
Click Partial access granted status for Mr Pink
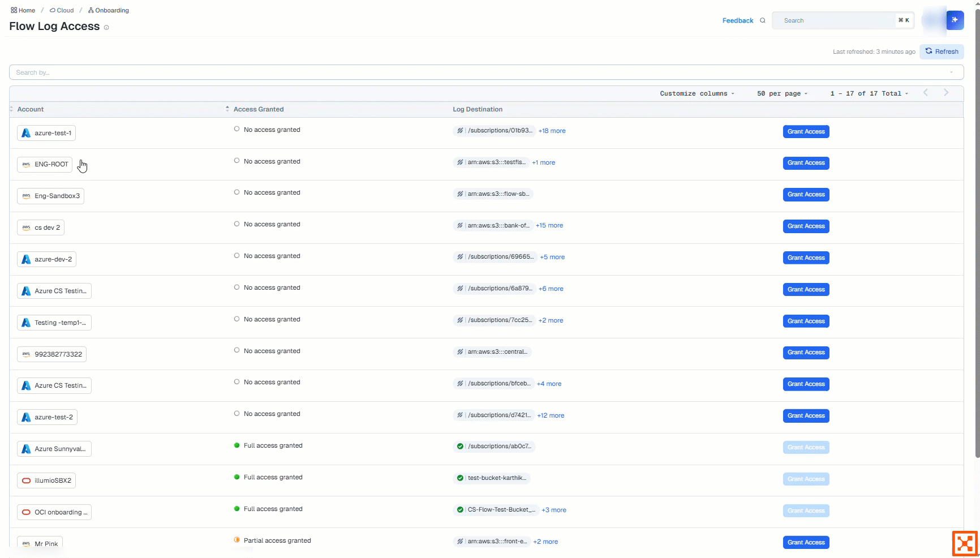[x=272, y=540]
